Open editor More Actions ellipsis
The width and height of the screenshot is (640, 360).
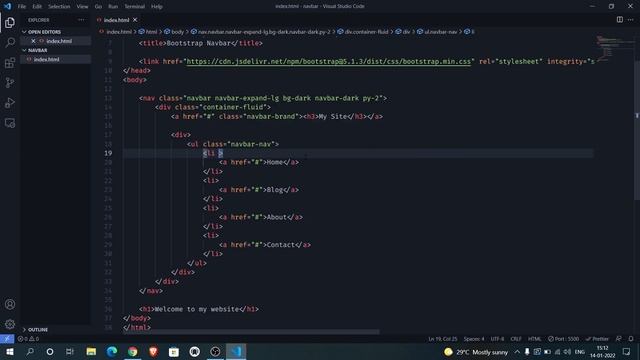point(631,20)
